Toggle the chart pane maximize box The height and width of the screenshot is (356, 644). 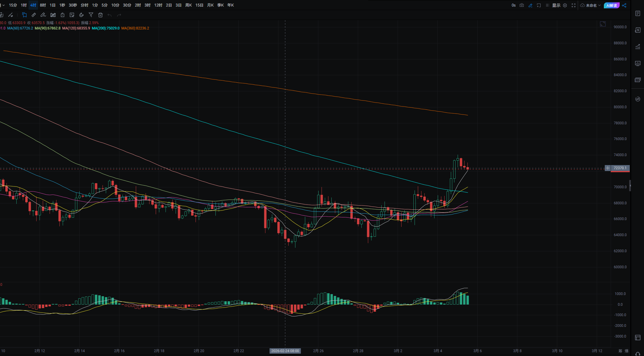coord(603,24)
